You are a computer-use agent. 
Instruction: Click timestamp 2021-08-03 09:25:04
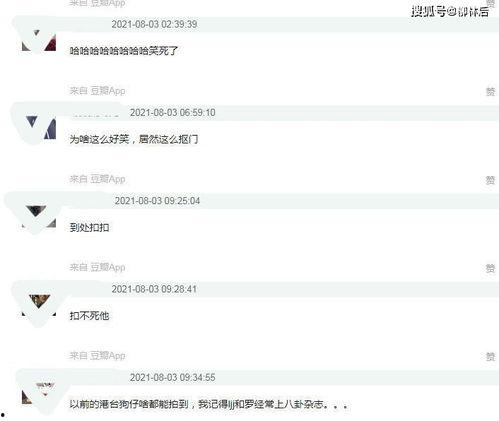click(157, 201)
